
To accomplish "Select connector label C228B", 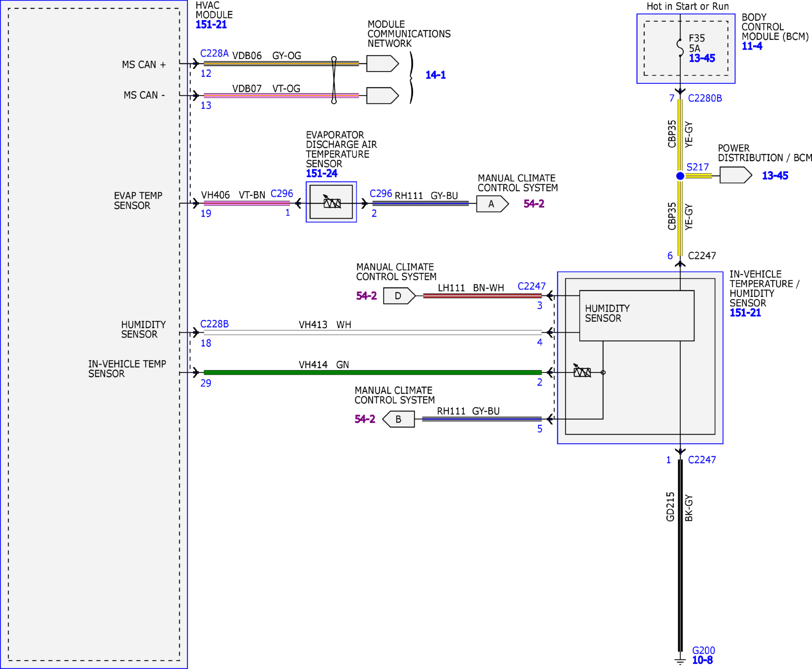I will [x=214, y=324].
